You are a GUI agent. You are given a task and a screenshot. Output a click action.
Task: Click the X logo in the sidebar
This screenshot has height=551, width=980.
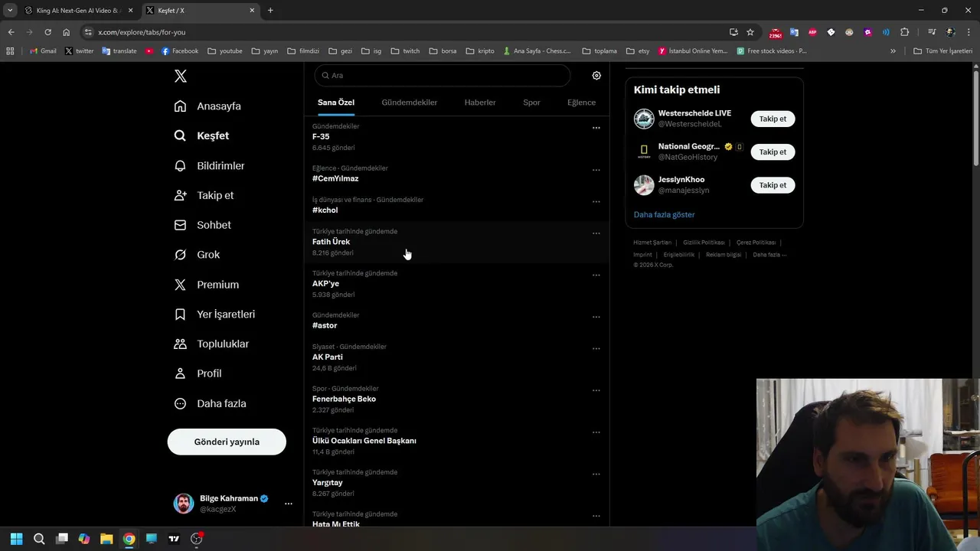point(181,76)
